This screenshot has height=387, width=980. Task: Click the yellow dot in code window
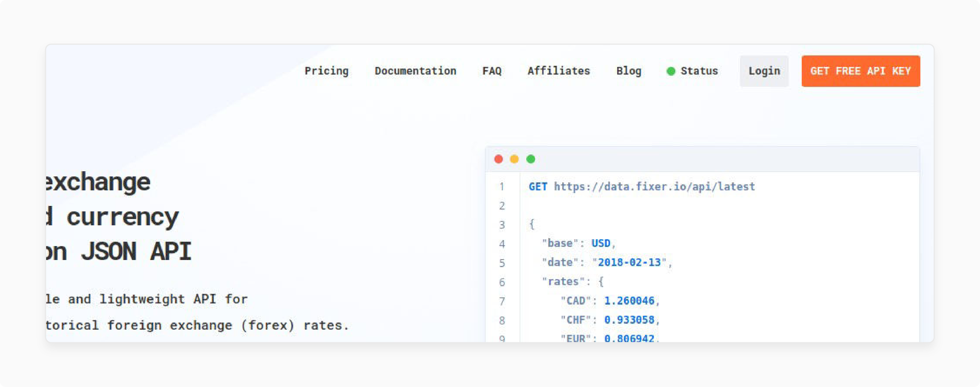pos(514,159)
